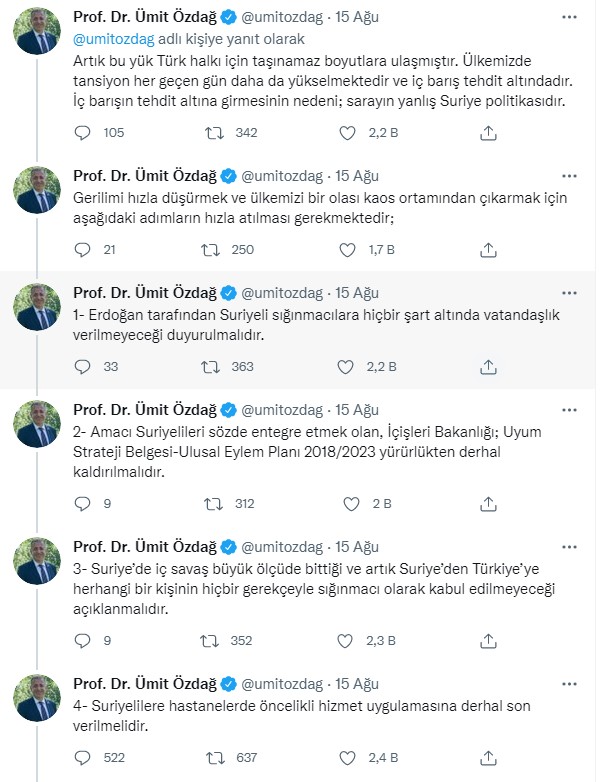
Task: Open more options on the '2- Amacı' tweet
Action: click(569, 410)
